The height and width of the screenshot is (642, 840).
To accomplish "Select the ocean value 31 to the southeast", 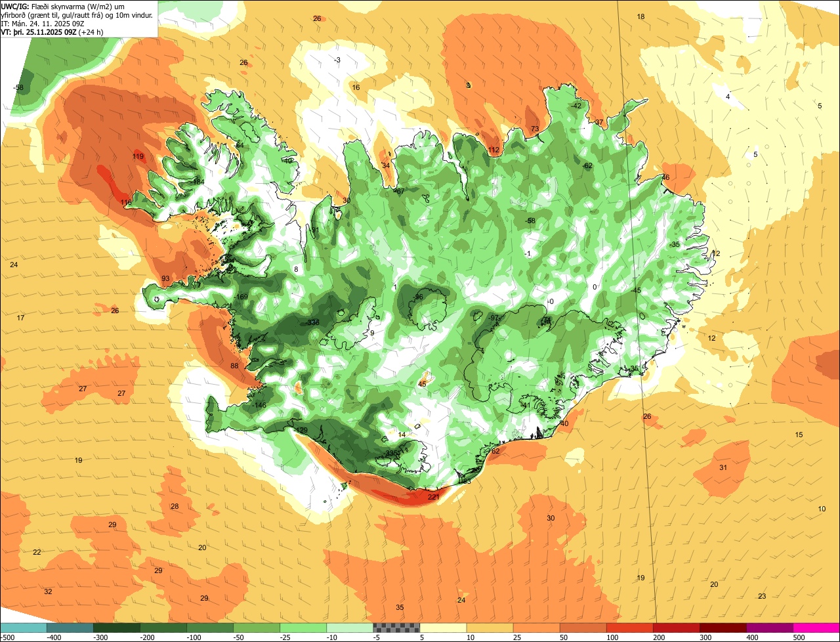I will coord(723,467).
